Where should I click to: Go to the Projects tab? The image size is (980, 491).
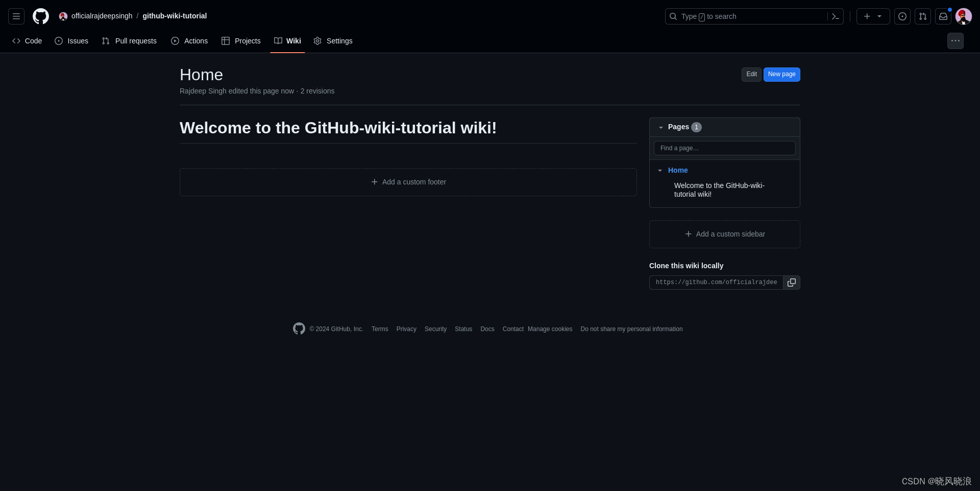tap(241, 41)
